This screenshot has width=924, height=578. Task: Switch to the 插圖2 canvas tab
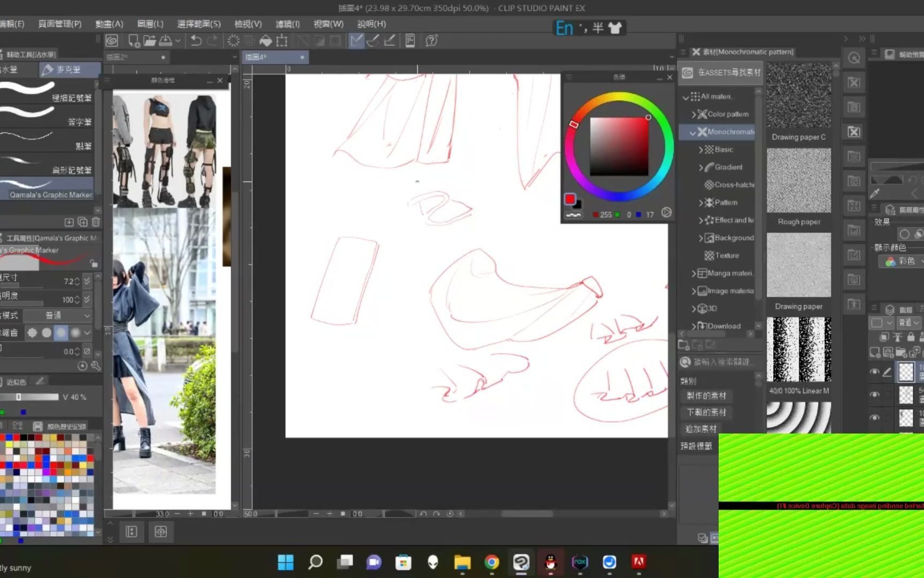136,57
